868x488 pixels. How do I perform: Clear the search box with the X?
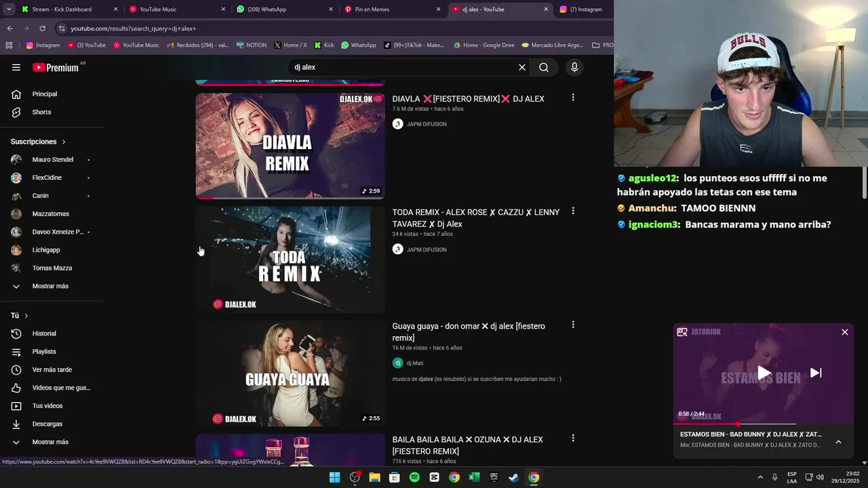tap(522, 67)
